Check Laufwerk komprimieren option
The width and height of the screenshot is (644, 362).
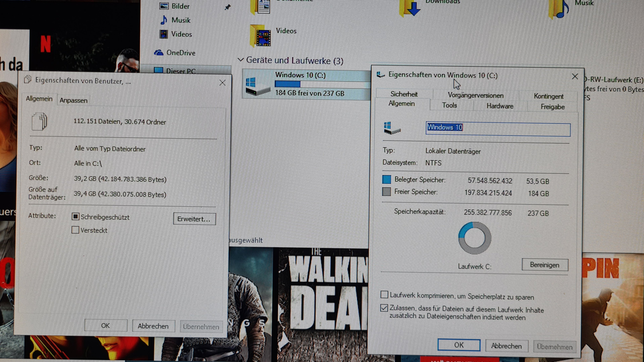[384, 295]
